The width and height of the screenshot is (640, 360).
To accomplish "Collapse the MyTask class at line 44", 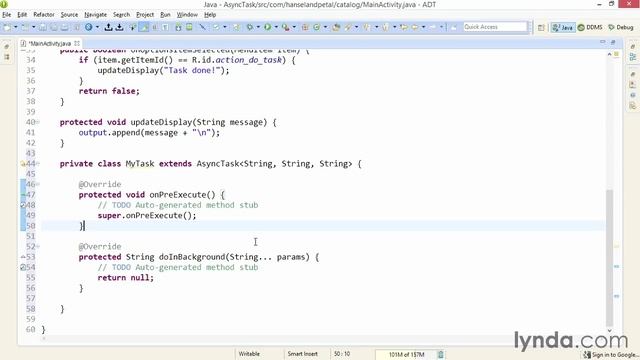I will 38,164.
